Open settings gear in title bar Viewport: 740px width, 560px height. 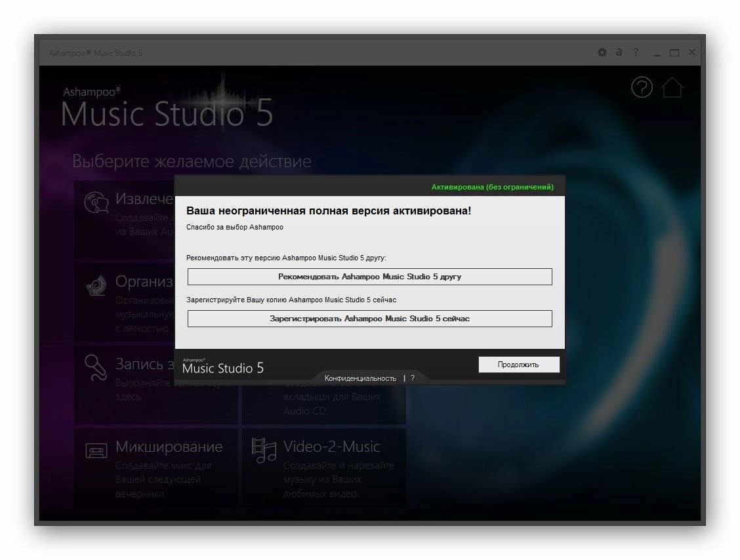[x=602, y=52]
